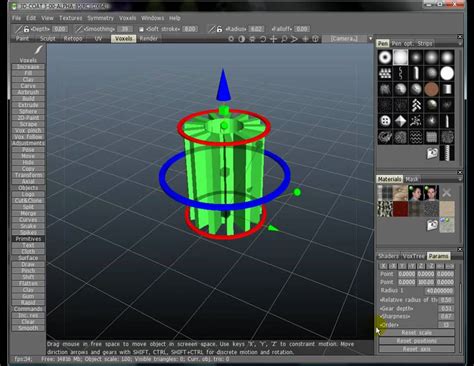474x366 pixels.
Task: Switch to the Shaders tab
Action: pos(389,256)
